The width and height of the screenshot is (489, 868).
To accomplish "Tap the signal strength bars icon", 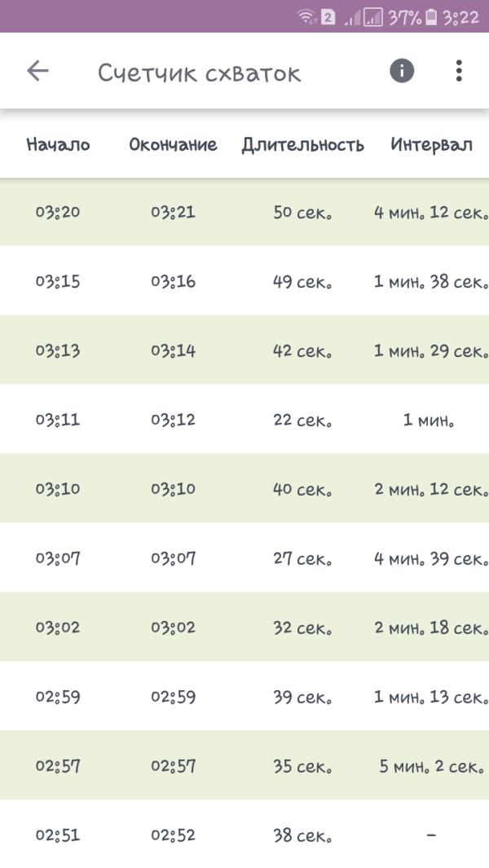I will tap(363, 18).
